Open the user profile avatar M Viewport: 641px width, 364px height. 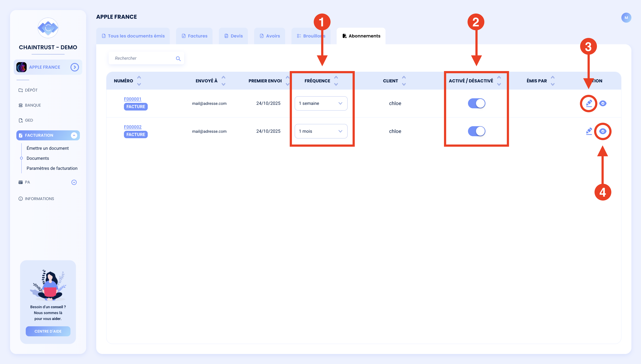(x=626, y=17)
